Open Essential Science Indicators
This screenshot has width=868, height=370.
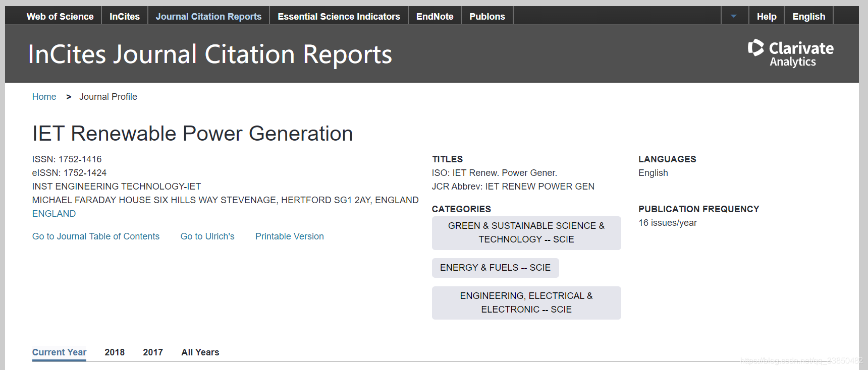(339, 17)
